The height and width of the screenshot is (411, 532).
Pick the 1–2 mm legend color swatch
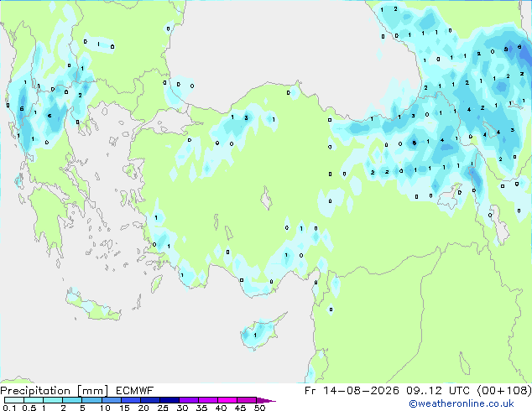(53, 400)
